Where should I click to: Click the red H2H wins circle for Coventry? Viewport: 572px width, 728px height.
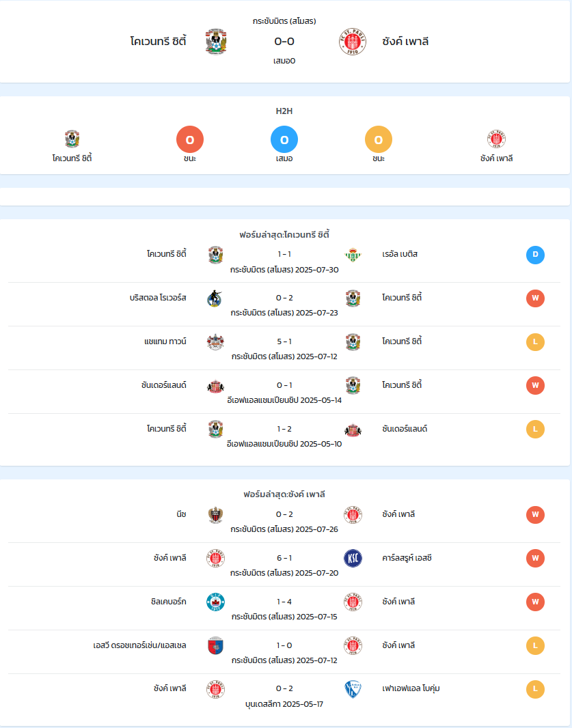pos(190,139)
